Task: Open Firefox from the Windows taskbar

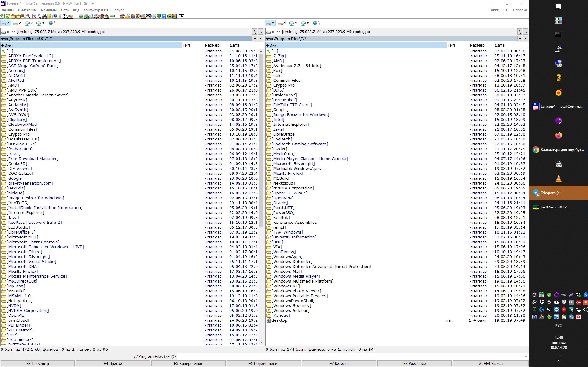Action: 559,135
